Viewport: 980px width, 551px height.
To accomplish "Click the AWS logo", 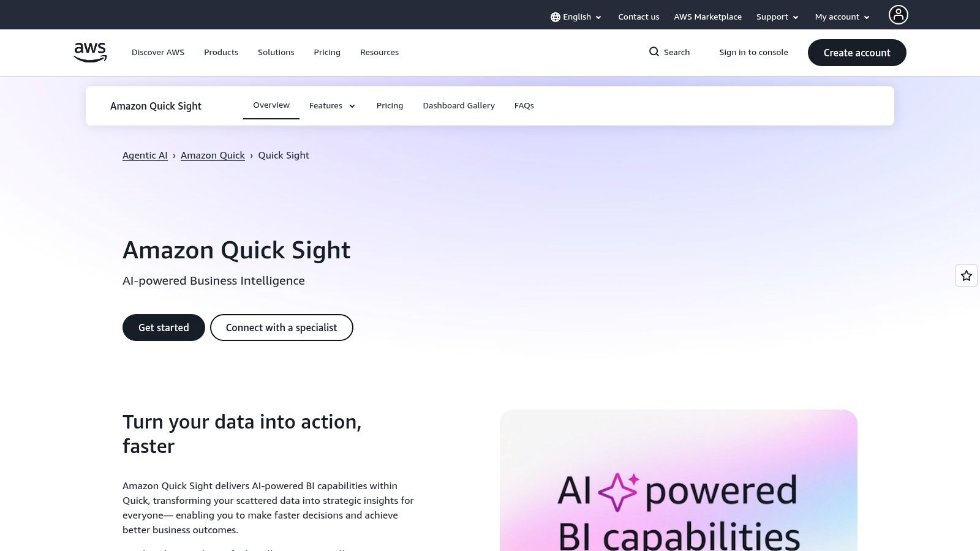I will 89,52.
